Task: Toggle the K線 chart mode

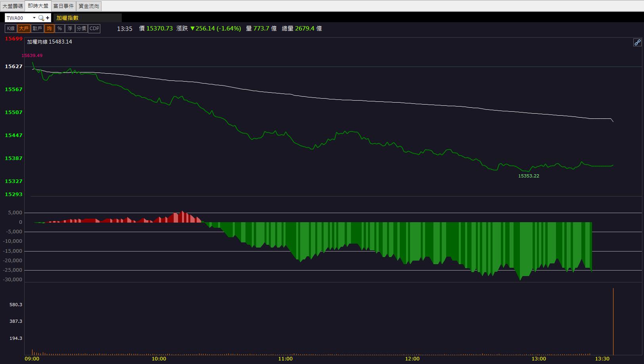Action: coord(11,29)
